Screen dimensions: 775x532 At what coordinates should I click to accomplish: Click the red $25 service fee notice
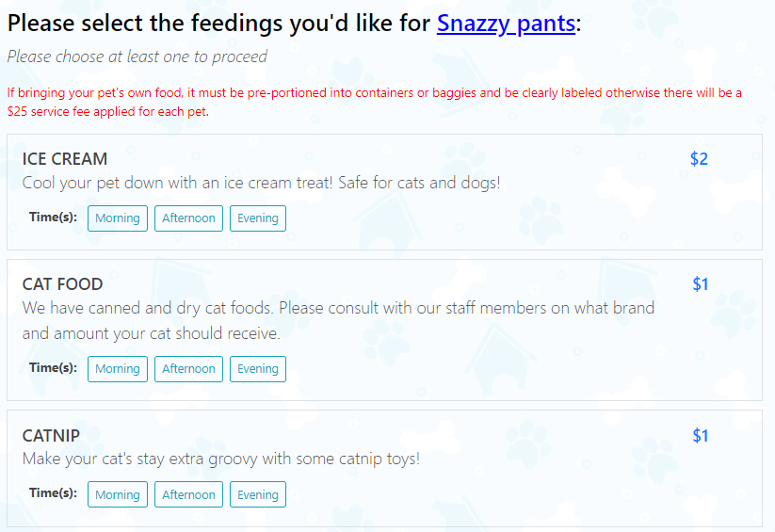[x=374, y=102]
